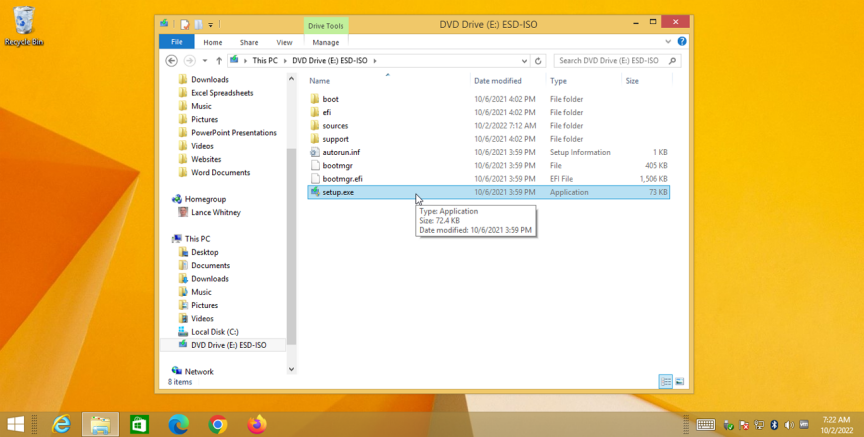Launch Internet Explorer from the taskbar
Screen dimensions: 864x437
[61, 424]
